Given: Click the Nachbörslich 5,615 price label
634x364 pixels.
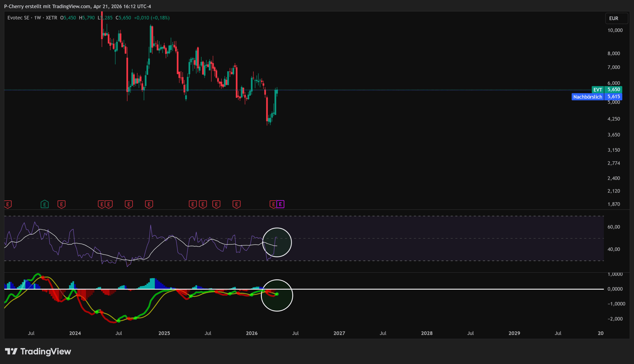Looking at the screenshot, I should [x=597, y=97].
